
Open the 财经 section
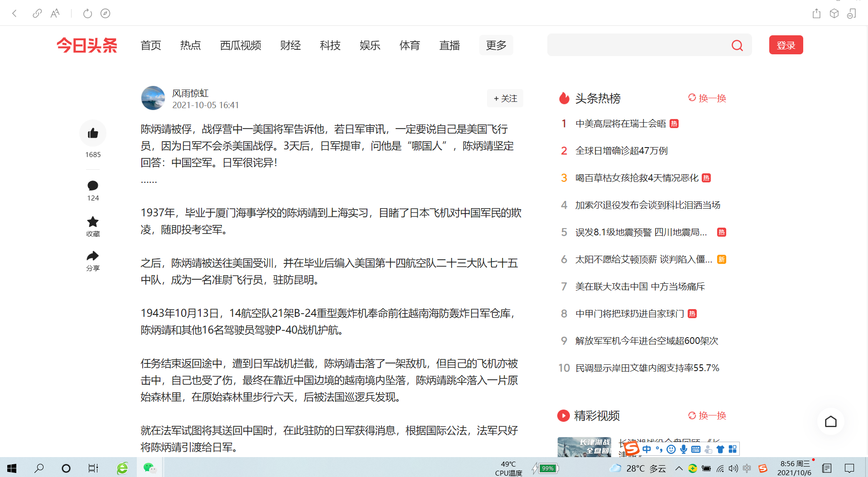click(x=290, y=45)
